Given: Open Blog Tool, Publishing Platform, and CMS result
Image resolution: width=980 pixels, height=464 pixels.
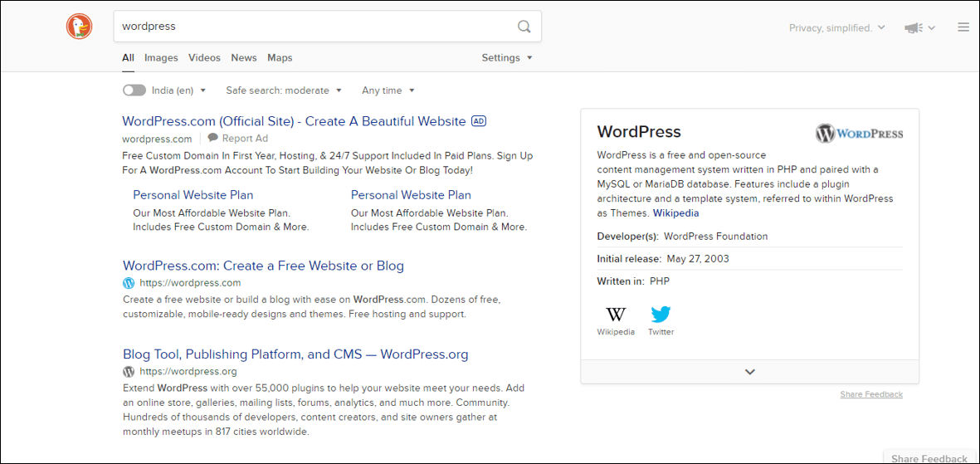Looking at the screenshot, I should click(x=295, y=354).
